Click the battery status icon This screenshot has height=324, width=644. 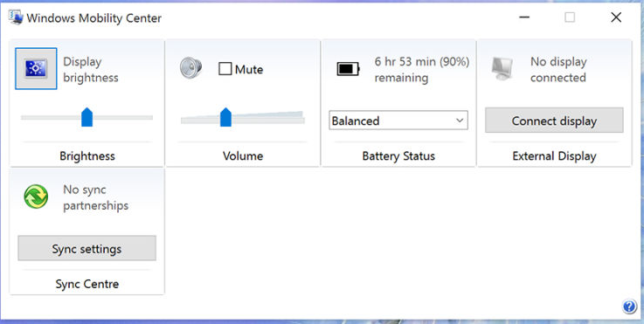tap(349, 69)
